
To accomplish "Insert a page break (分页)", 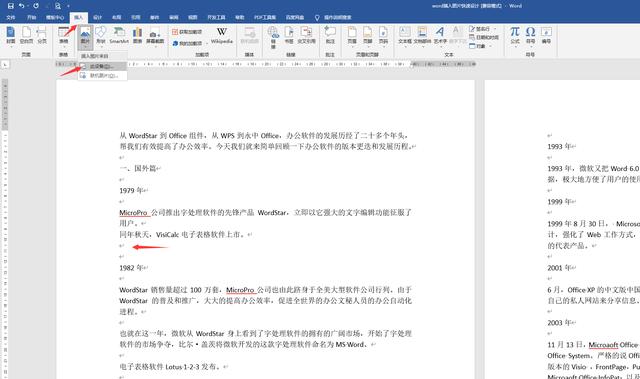I will [x=42, y=35].
